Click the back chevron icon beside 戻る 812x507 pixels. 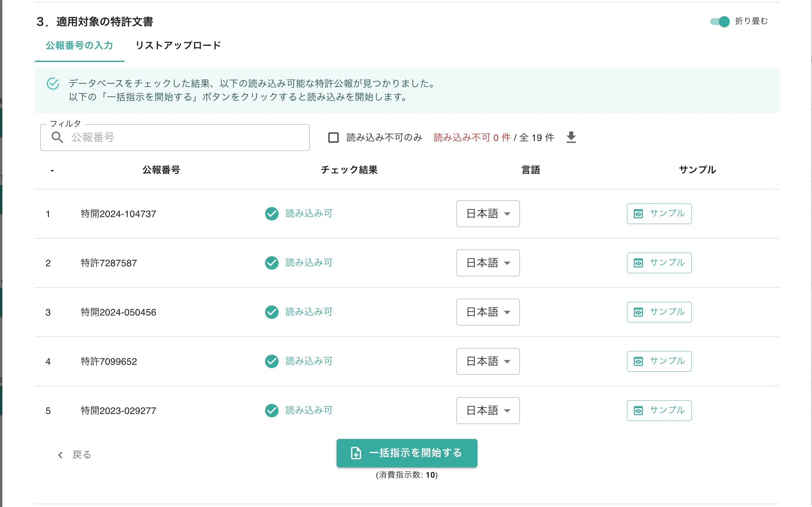(x=60, y=455)
